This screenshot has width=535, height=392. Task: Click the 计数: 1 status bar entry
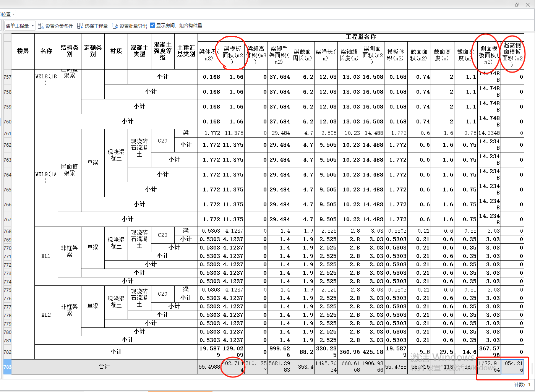pyautogui.click(x=522, y=385)
